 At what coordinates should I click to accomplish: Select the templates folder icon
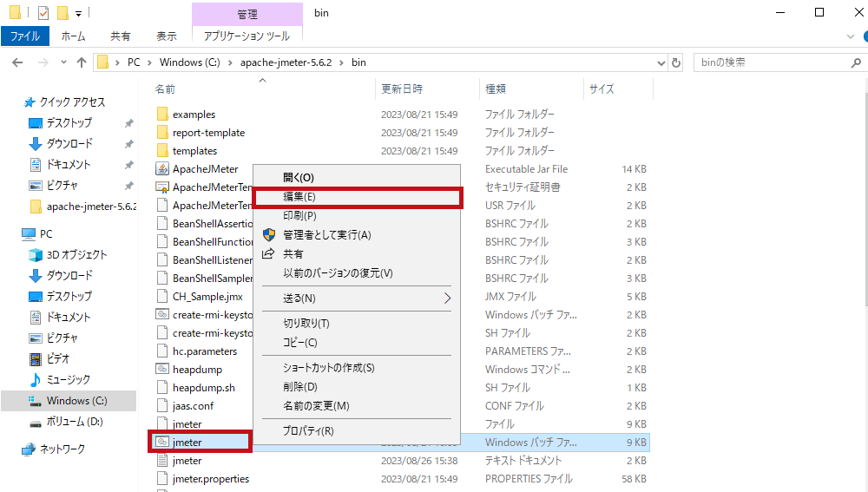point(162,151)
